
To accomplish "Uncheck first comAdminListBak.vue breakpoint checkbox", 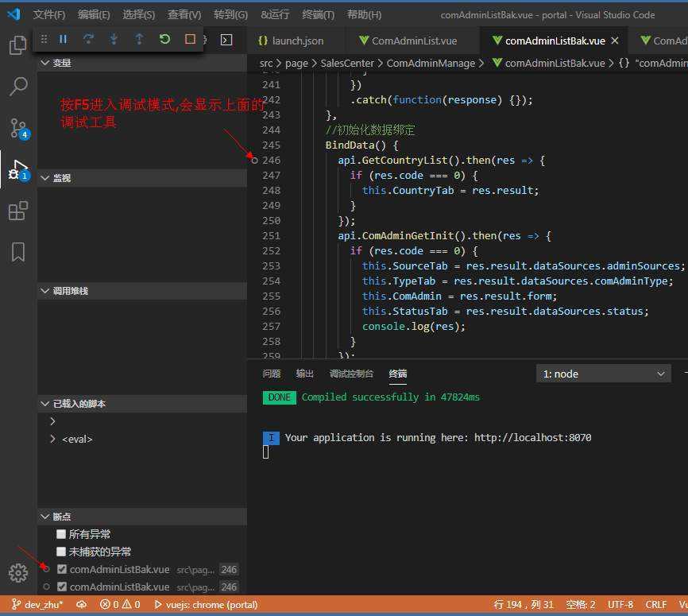I will click(62, 569).
